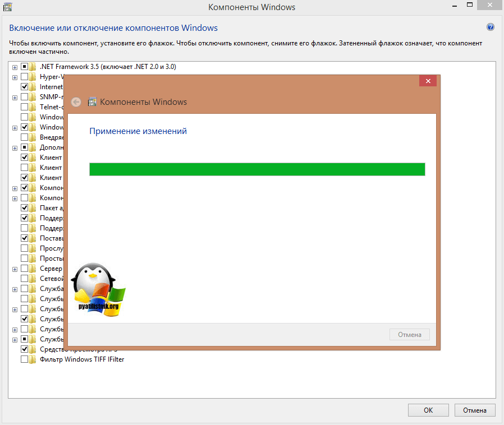Click the Применение изменений heading
The image size is (504, 425).
tap(138, 131)
